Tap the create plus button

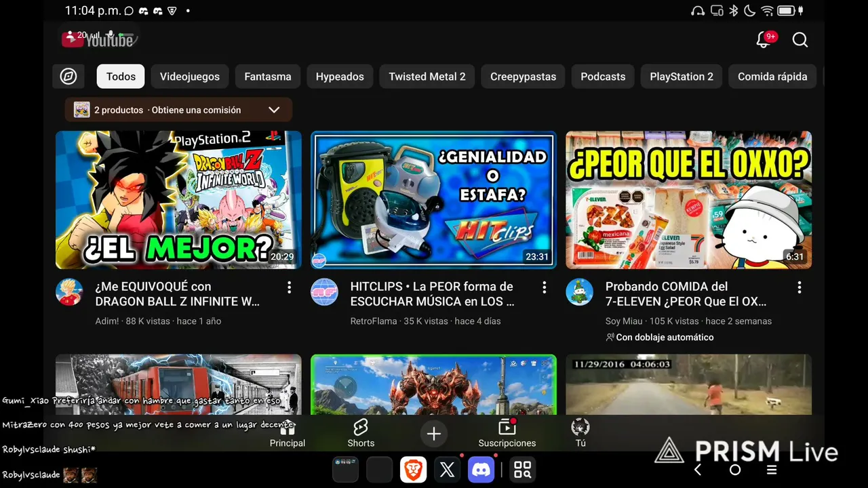pyautogui.click(x=434, y=434)
